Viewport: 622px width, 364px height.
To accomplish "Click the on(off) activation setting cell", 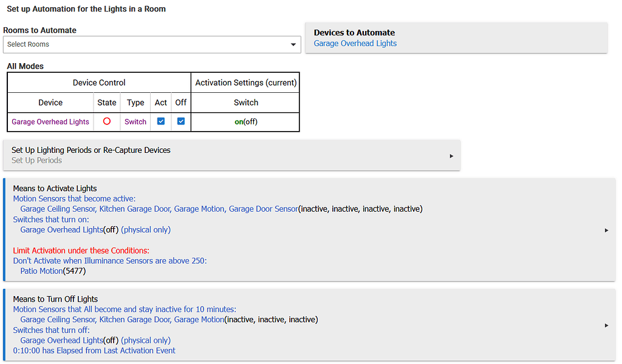I will (x=245, y=121).
